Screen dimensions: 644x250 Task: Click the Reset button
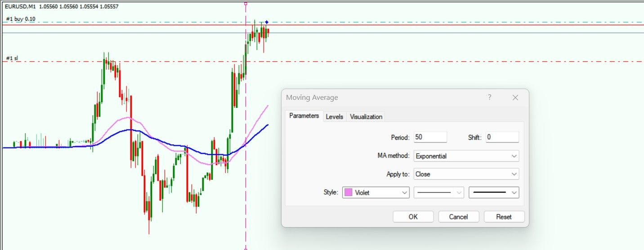pos(504,217)
